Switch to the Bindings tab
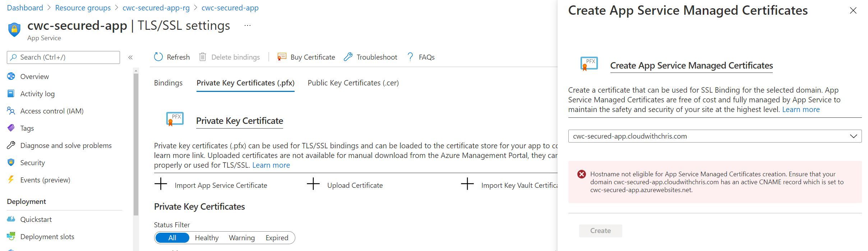 [x=168, y=83]
